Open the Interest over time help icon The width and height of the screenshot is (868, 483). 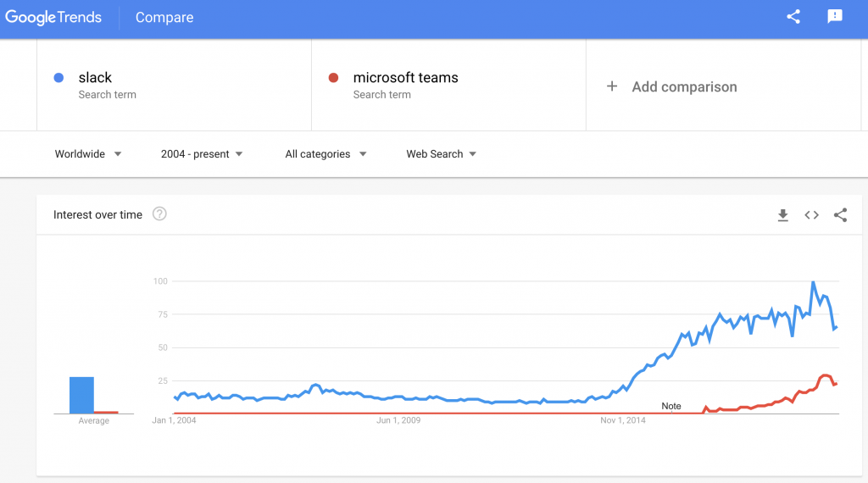point(159,214)
